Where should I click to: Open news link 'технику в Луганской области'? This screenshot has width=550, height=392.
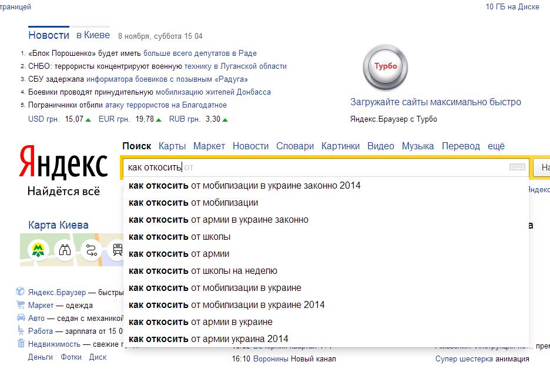coord(236,66)
